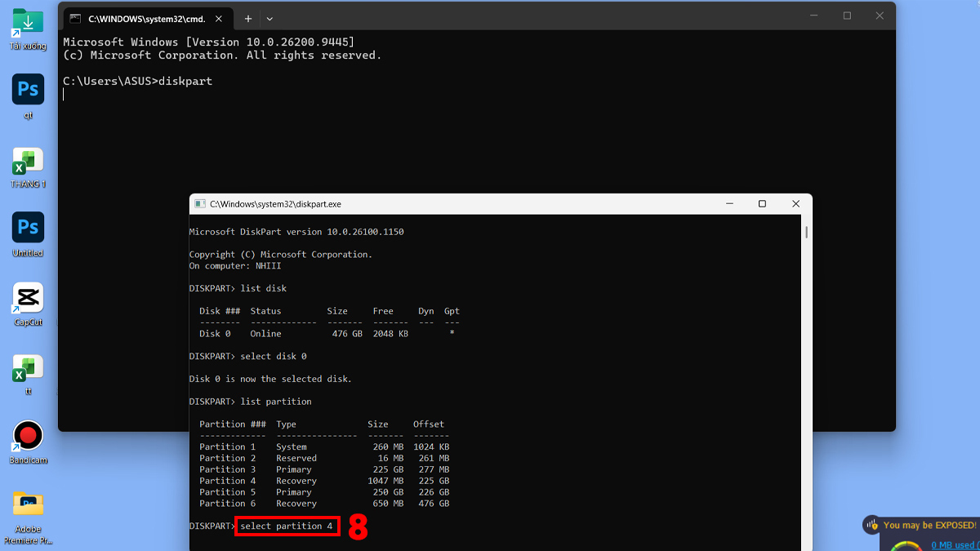Maximize the cmd terminal window
The image size is (980, 551).
click(x=847, y=16)
